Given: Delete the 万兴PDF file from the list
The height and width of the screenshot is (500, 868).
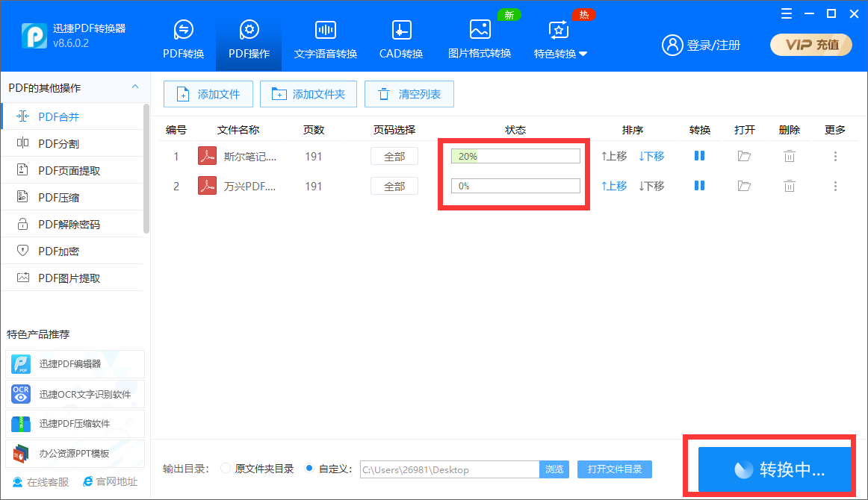Looking at the screenshot, I should pyautogui.click(x=790, y=186).
